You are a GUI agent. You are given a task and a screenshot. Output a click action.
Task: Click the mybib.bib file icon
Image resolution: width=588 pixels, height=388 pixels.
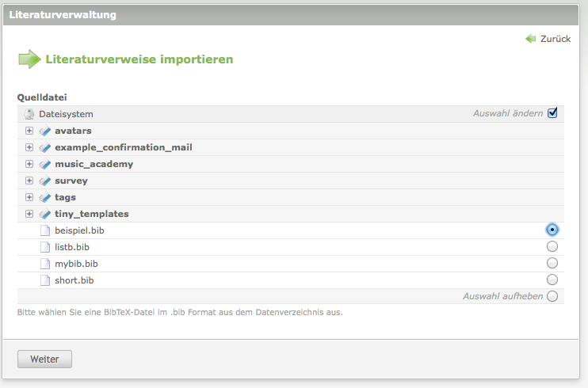click(44, 264)
